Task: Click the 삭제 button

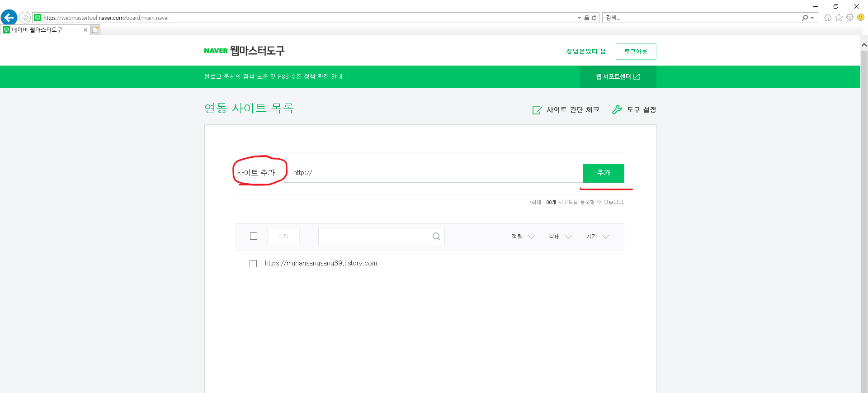Action: pyautogui.click(x=283, y=237)
